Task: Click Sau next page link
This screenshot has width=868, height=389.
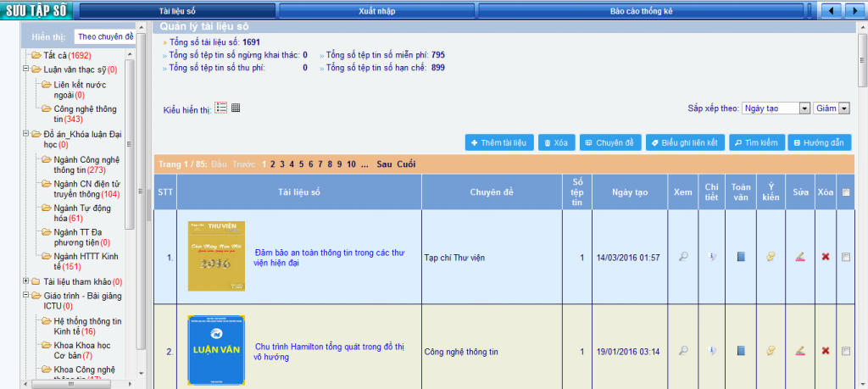Action: click(x=384, y=164)
